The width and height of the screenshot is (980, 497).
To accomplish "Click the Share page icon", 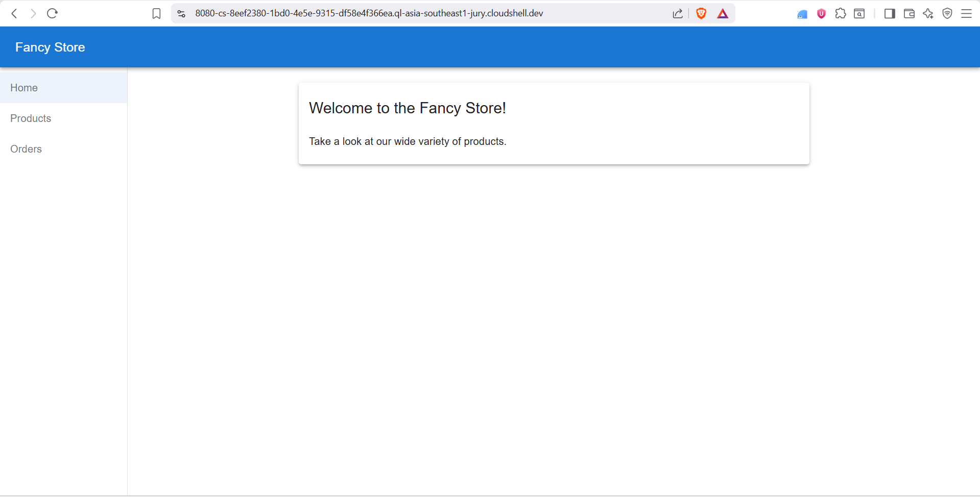I will pyautogui.click(x=677, y=14).
